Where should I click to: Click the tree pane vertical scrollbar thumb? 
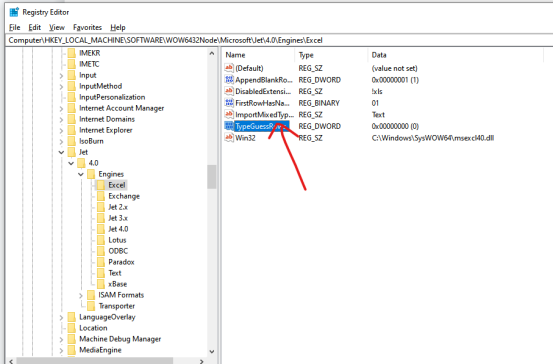pos(212,177)
